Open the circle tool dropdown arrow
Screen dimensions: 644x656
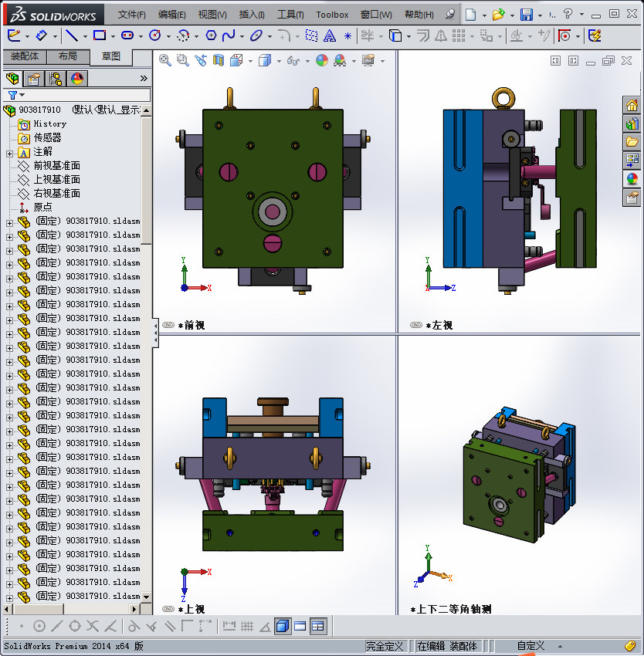tap(169, 37)
